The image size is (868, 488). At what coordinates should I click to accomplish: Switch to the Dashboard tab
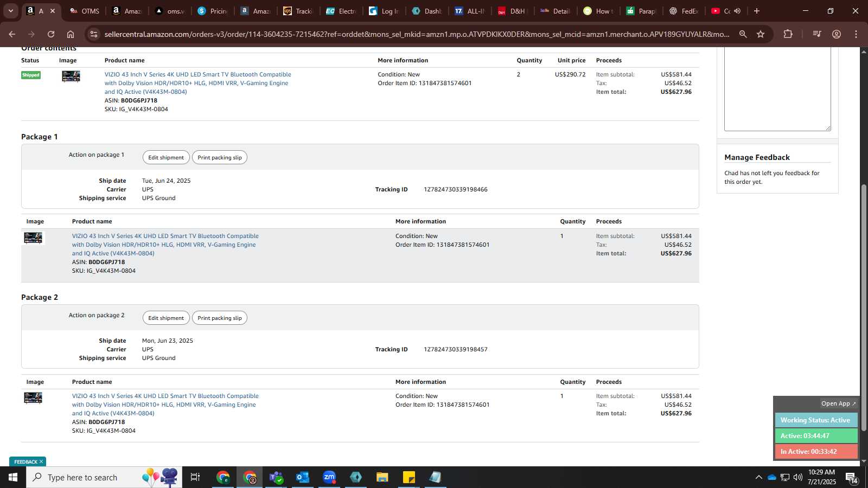click(426, 11)
